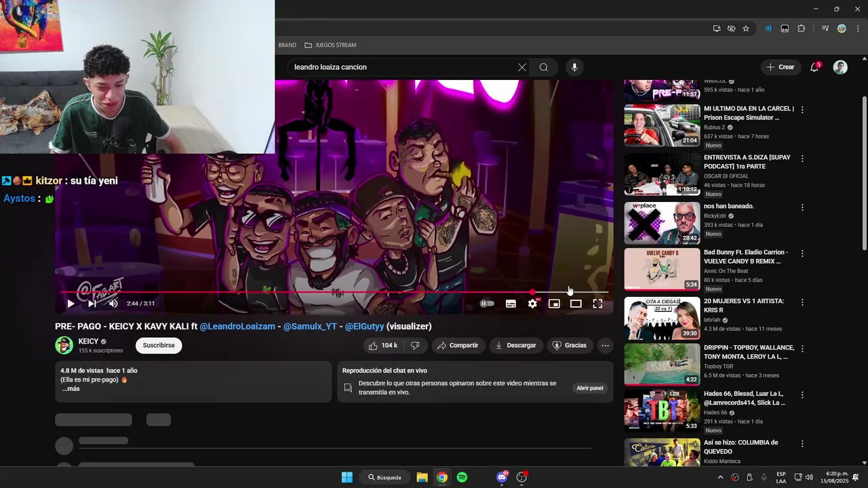Toggle autoplay switch in the player

point(487,304)
